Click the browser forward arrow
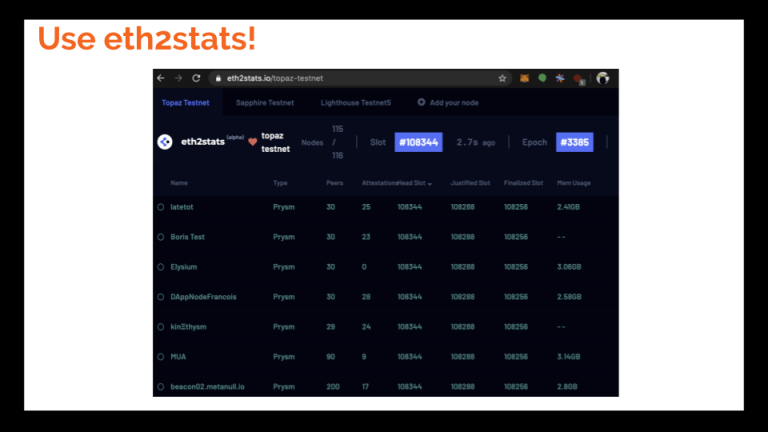The height and width of the screenshot is (432, 768). [178, 78]
